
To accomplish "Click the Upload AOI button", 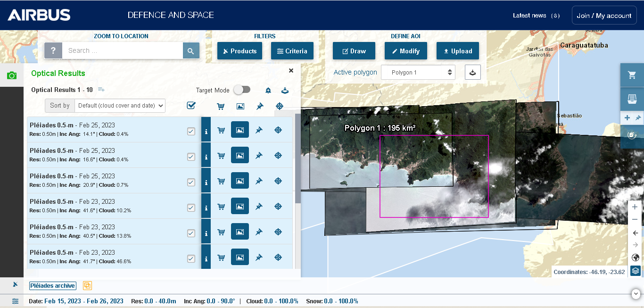I will click(x=458, y=51).
